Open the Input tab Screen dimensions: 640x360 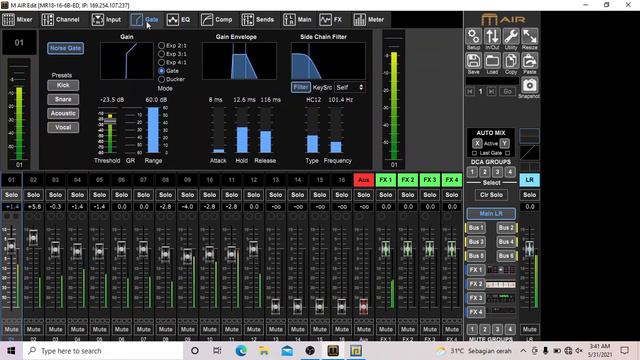coord(107,20)
